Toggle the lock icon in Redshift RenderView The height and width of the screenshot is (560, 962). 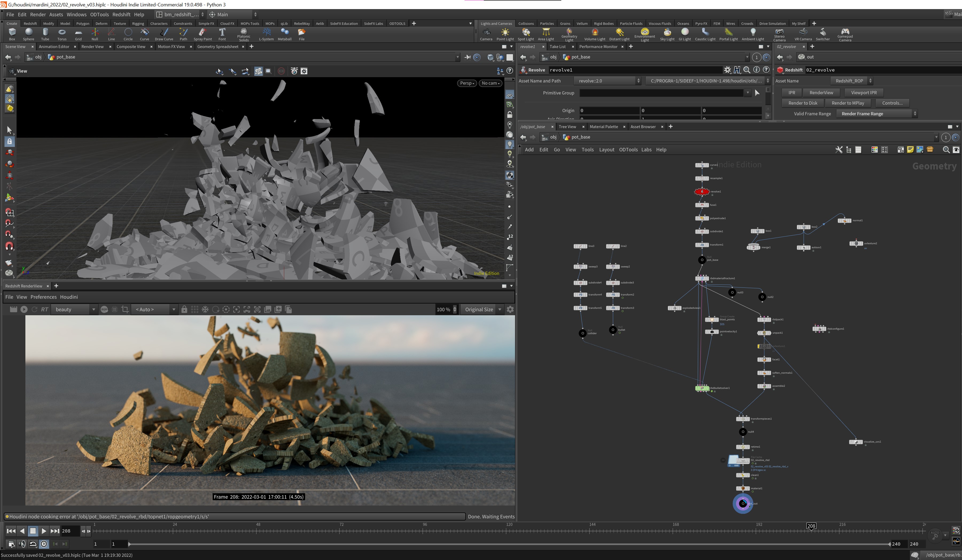pos(184,309)
